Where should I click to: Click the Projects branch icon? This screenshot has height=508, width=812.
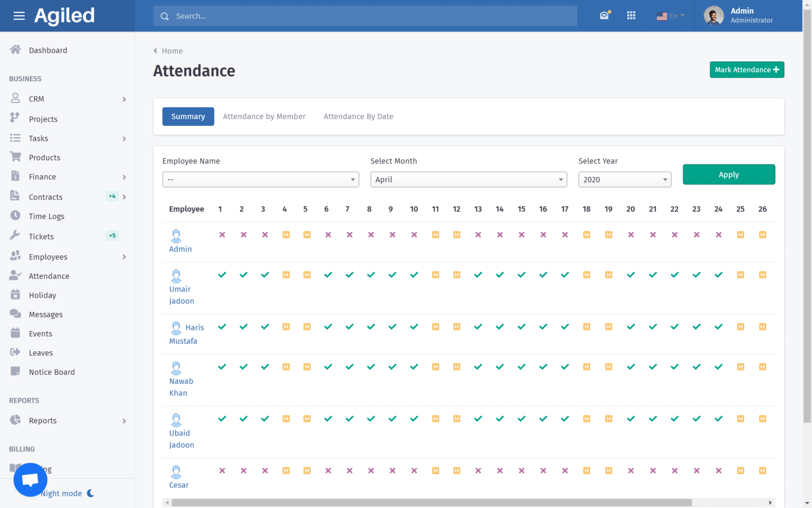pyautogui.click(x=15, y=118)
